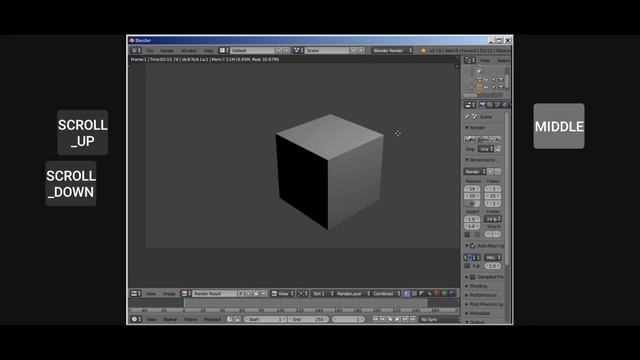This screenshot has height=360, width=640.
Task: Open the Outliner editor type selector icon
Action: click(x=469, y=60)
